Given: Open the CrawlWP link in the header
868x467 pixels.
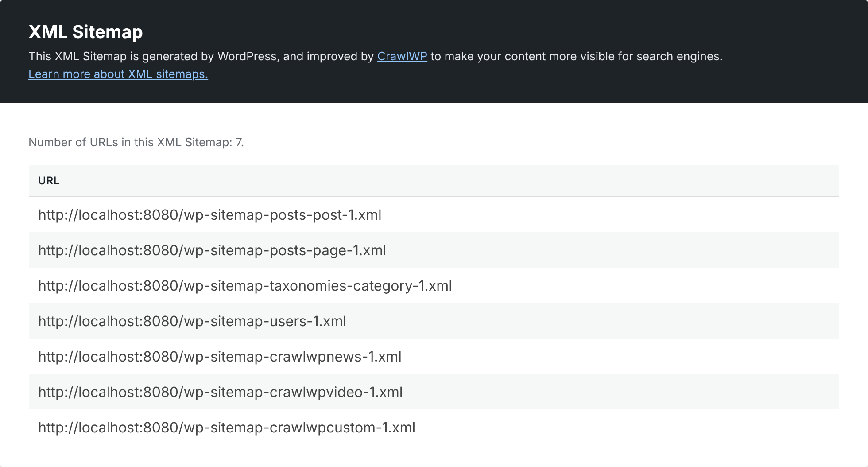Looking at the screenshot, I should point(402,56).
